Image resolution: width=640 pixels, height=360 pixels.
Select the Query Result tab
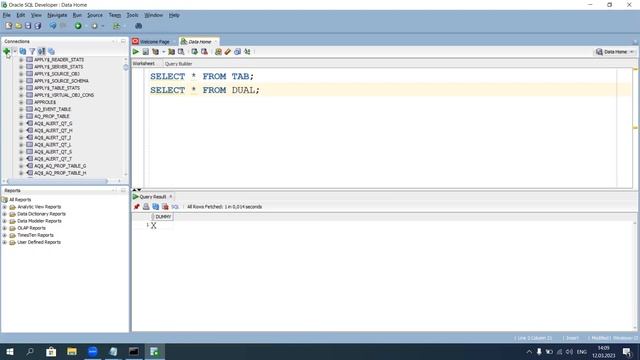pyautogui.click(x=153, y=197)
